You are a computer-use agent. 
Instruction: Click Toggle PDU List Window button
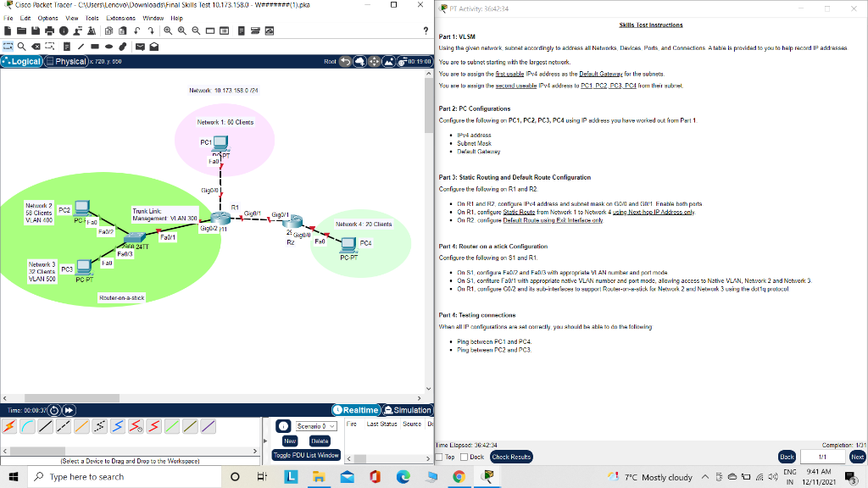pos(306,455)
